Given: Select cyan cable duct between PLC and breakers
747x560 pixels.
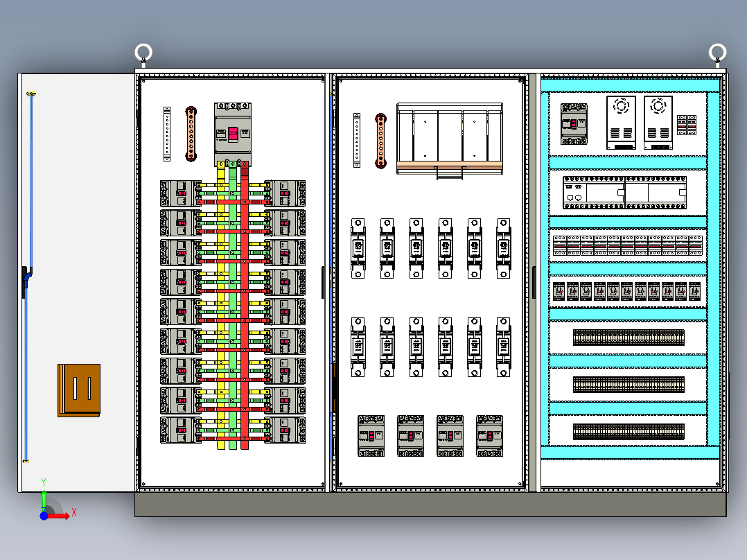Looking at the screenshot, I should pyautogui.click(x=628, y=222).
